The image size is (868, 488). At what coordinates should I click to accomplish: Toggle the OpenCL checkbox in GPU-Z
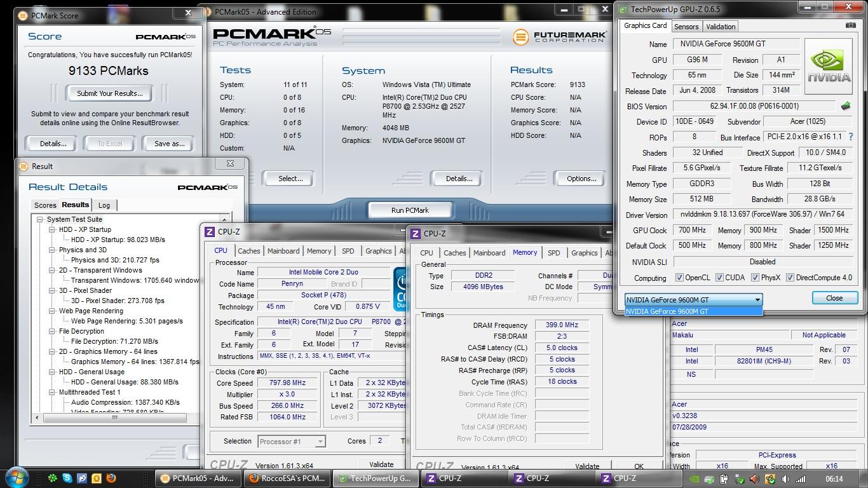[679, 278]
